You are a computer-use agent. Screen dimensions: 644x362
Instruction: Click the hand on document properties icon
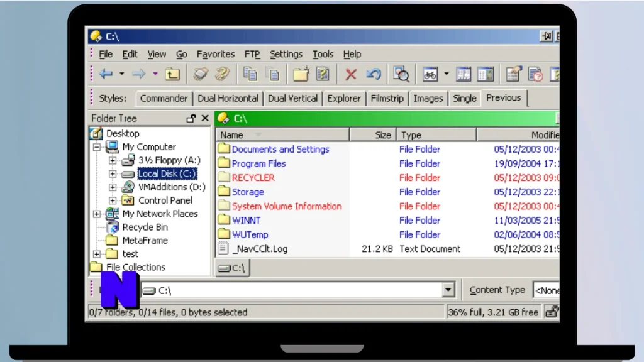(x=513, y=74)
